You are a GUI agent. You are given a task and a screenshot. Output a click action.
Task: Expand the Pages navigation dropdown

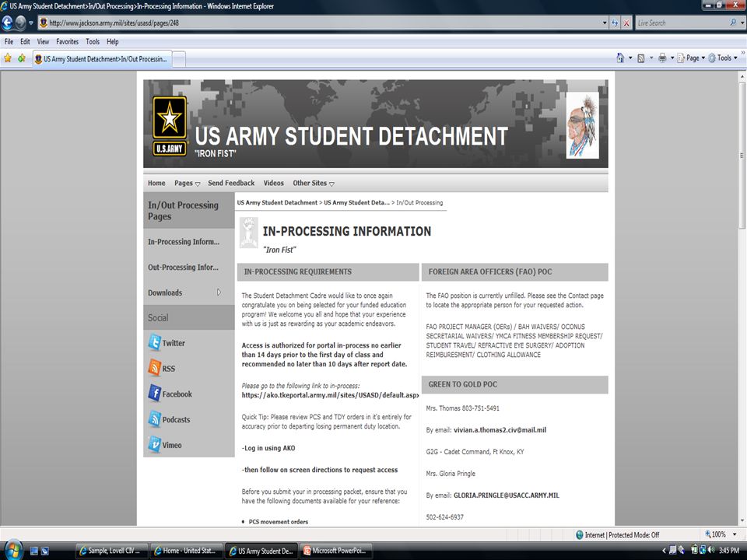197,184
